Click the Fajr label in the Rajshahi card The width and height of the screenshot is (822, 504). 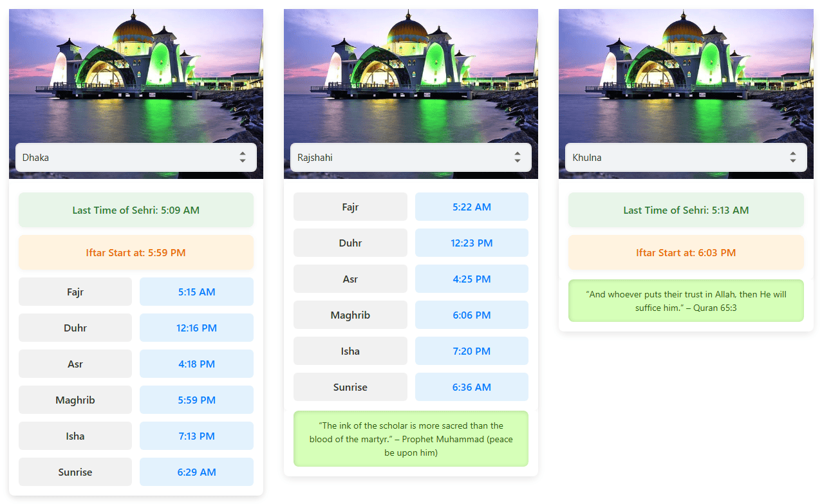(350, 207)
